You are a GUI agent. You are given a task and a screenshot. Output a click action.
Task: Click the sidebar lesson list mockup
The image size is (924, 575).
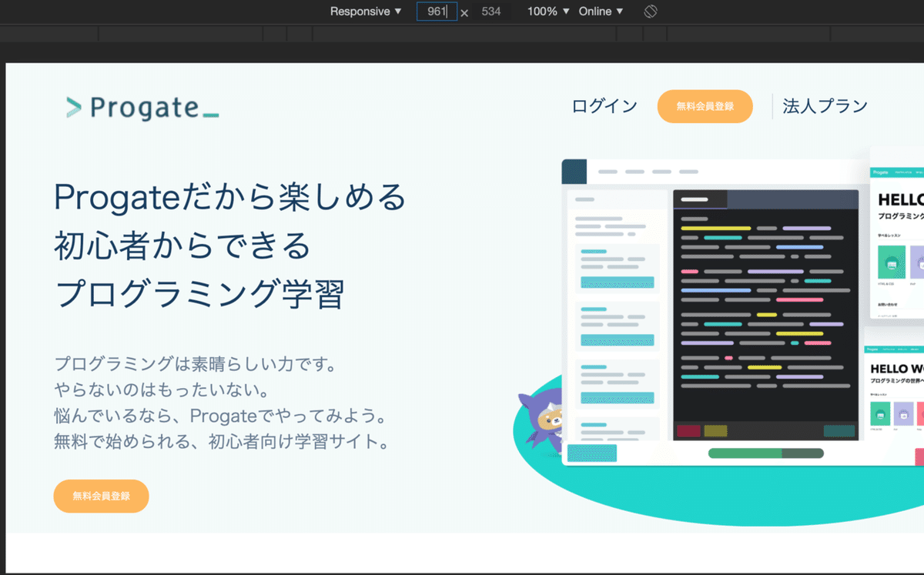coord(614,308)
